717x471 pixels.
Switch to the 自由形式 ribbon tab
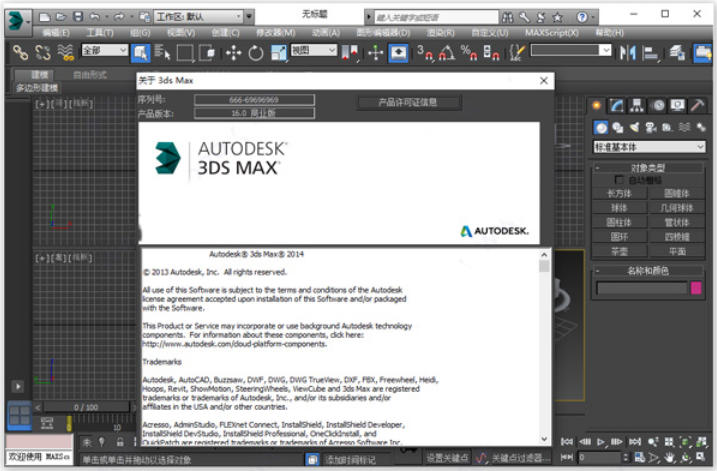click(x=90, y=75)
